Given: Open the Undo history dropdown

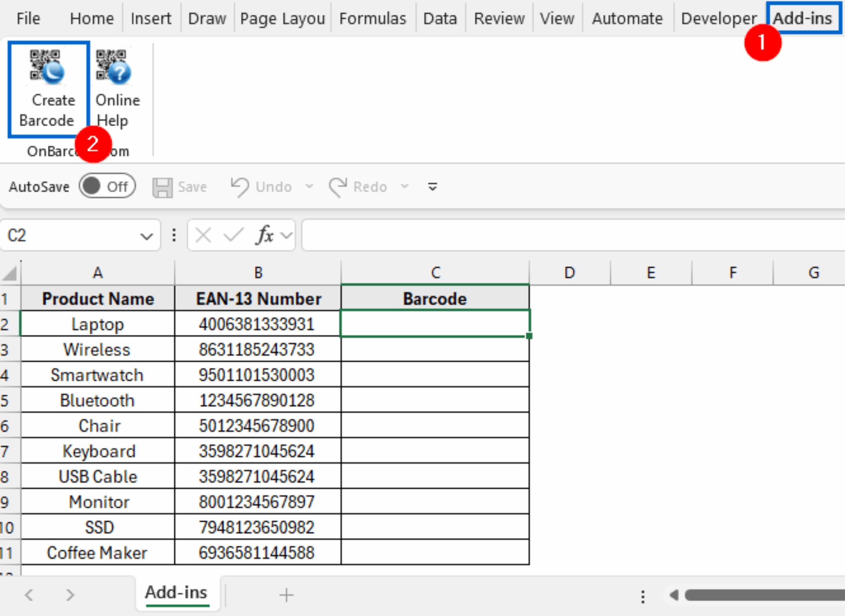Looking at the screenshot, I should click(310, 186).
